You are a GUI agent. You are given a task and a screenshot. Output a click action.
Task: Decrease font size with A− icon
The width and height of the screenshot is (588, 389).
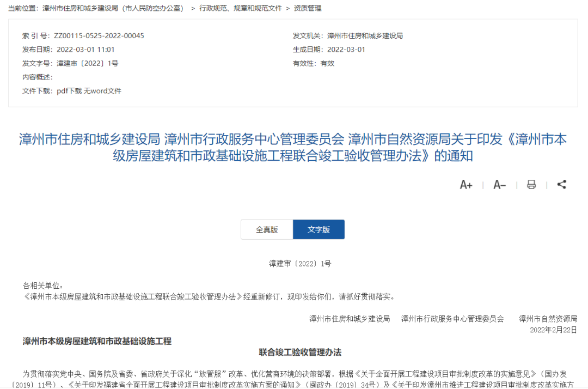tap(499, 185)
